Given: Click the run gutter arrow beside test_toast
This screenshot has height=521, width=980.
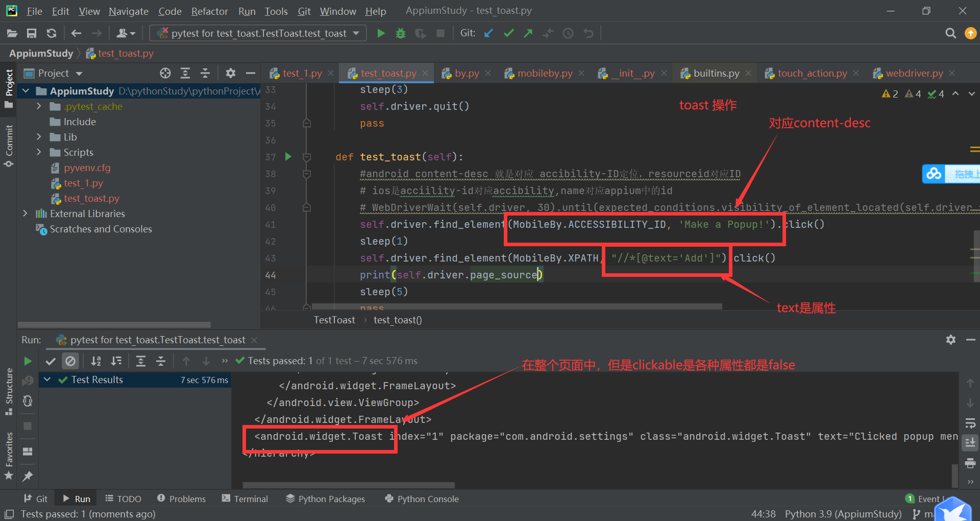Looking at the screenshot, I should (288, 156).
